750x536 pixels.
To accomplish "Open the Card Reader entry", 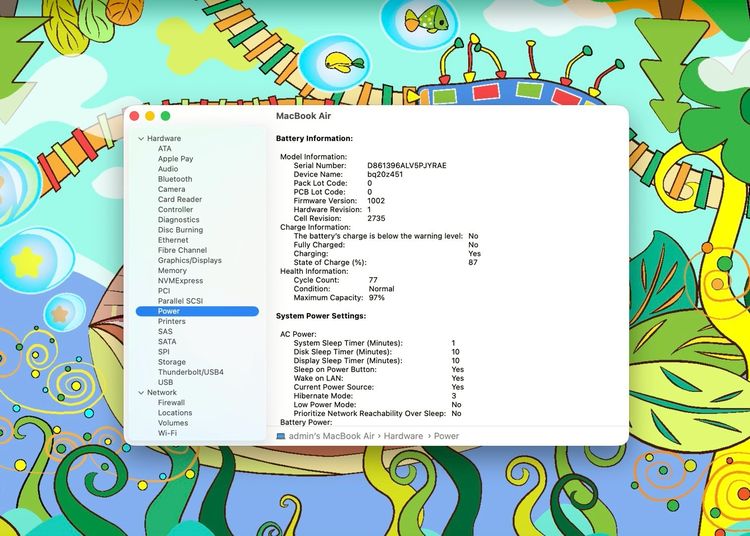I will coord(180,199).
